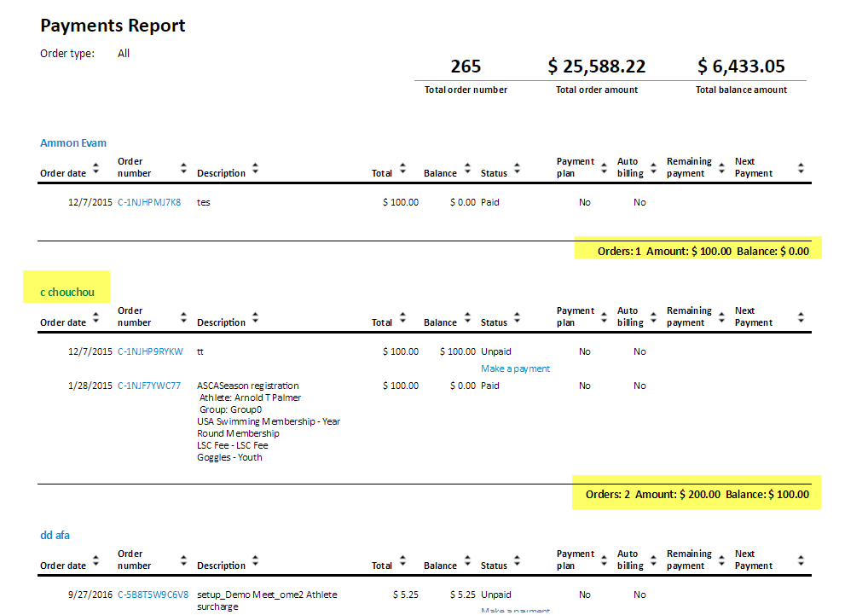Sort dd afa table by Next Payment
868x615 pixels.
point(801,560)
